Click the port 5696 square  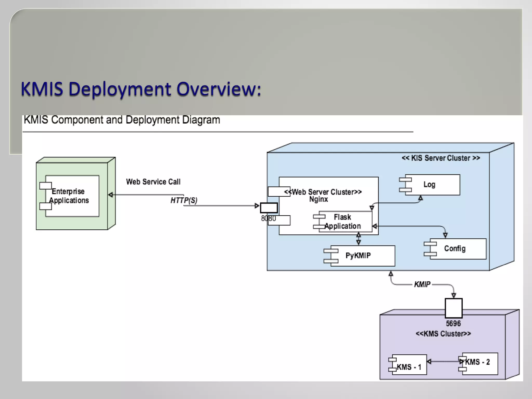454,308
